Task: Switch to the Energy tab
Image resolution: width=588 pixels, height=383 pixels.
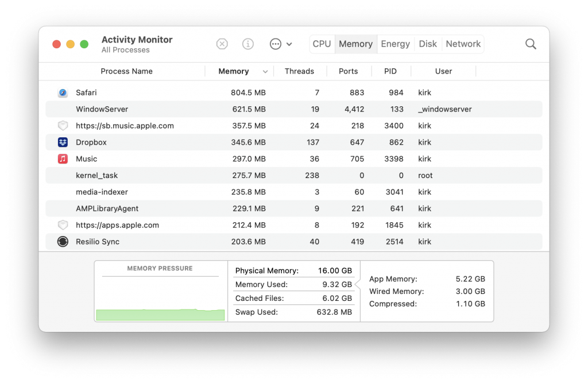Action: (395, 44)
